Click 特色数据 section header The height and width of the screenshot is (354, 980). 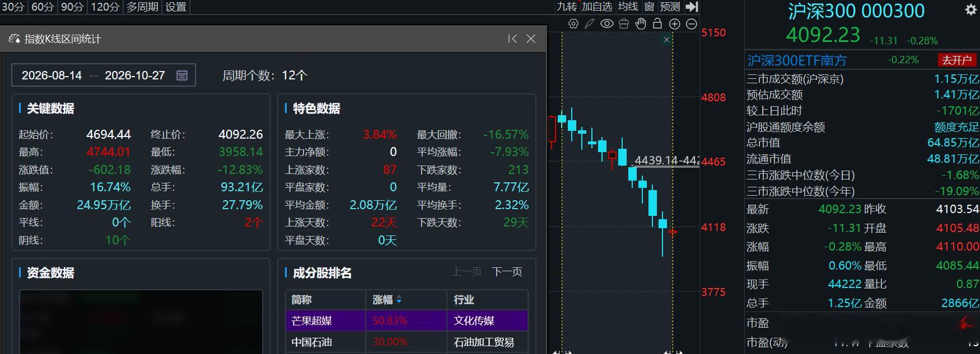coord(316,108)
